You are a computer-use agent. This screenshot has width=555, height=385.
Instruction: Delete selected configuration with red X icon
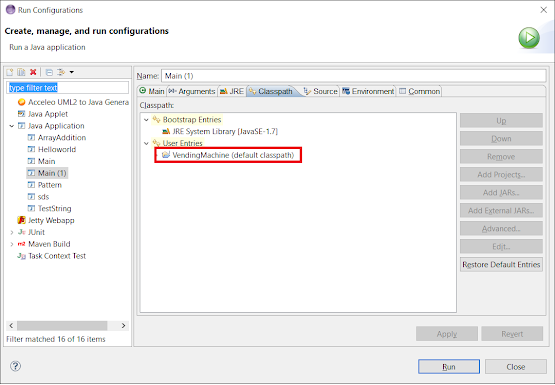click(x=33, y=72)
